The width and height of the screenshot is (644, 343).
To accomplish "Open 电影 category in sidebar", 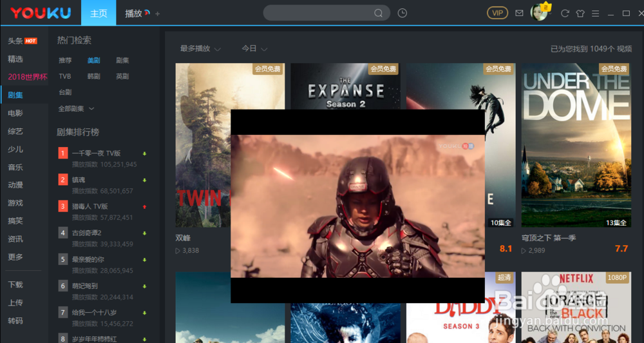I will [15, 113].
